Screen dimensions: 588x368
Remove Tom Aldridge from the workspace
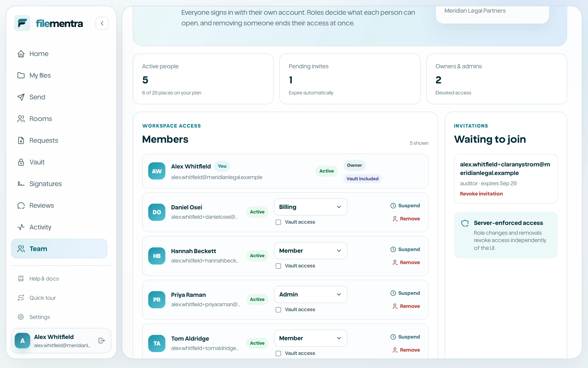point(406,350)
